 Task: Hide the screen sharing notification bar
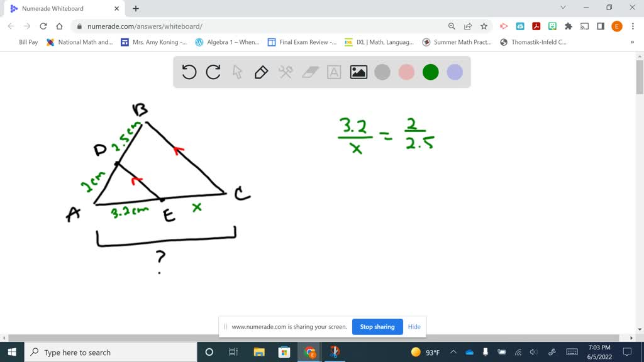(414, 327)
